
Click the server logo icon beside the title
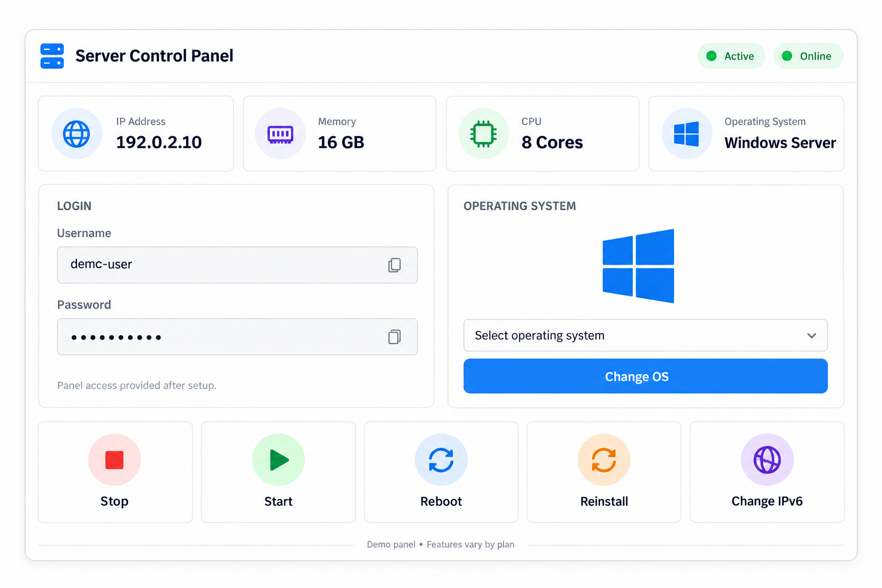[x=52, y=56]
